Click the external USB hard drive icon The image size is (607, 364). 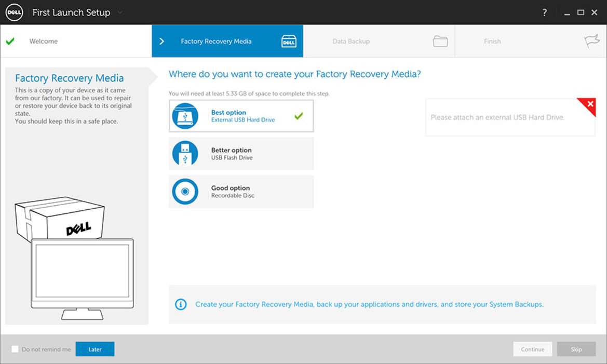tap(185, 116)
